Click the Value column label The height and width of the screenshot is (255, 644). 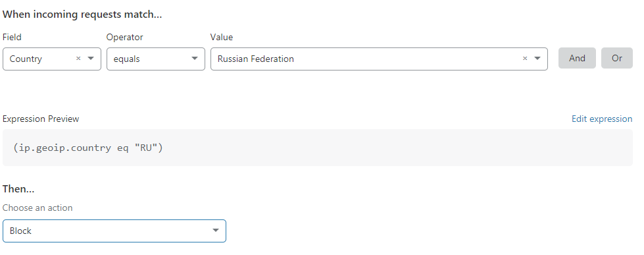point(222,37)
